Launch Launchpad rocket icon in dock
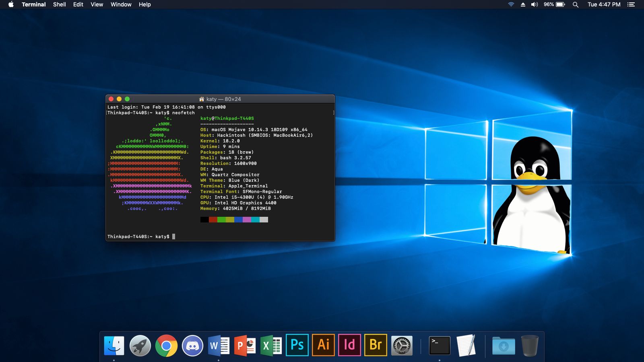Screen dimensions: 644x362 (140, 345)
